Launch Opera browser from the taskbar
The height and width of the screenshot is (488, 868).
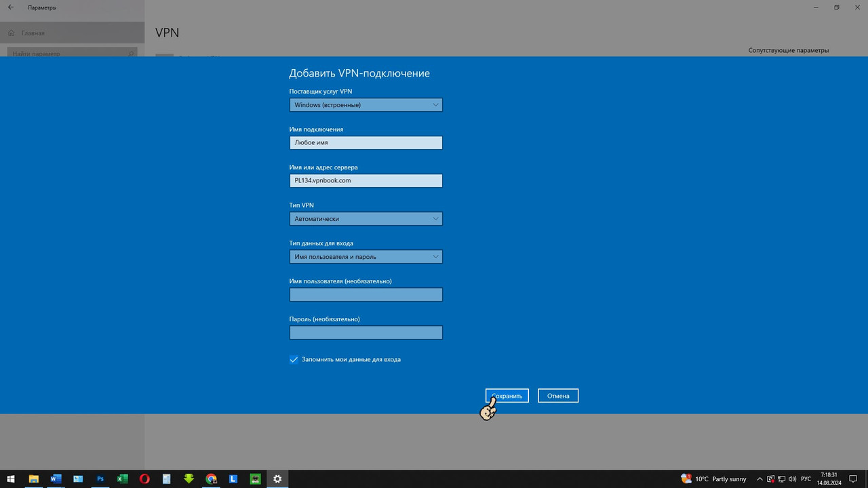[144, 479]
